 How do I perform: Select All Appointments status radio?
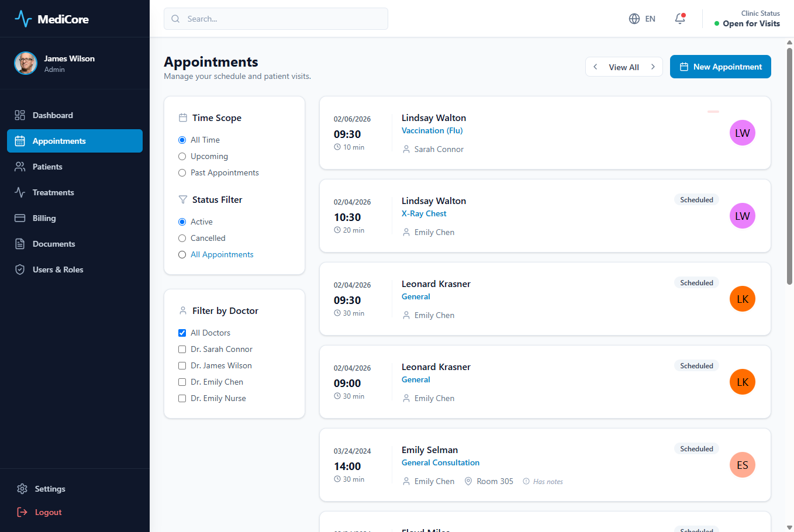click(182, 254)
